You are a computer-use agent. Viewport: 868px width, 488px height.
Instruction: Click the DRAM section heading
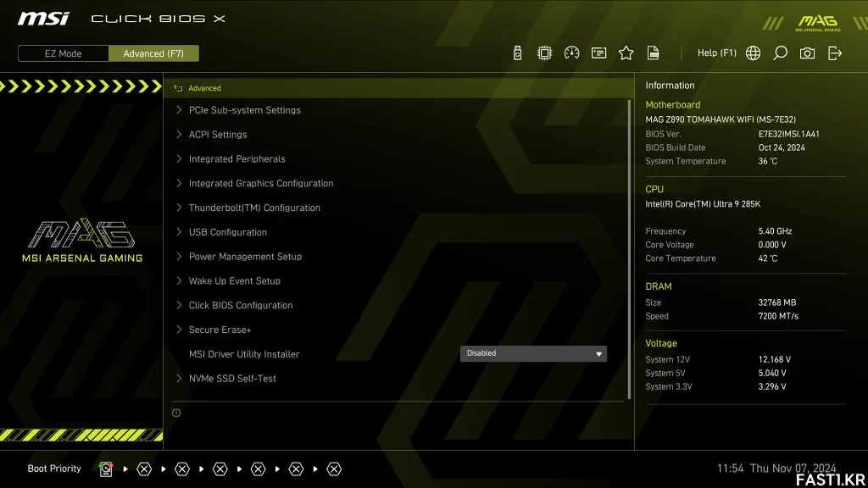click(658, 286)
